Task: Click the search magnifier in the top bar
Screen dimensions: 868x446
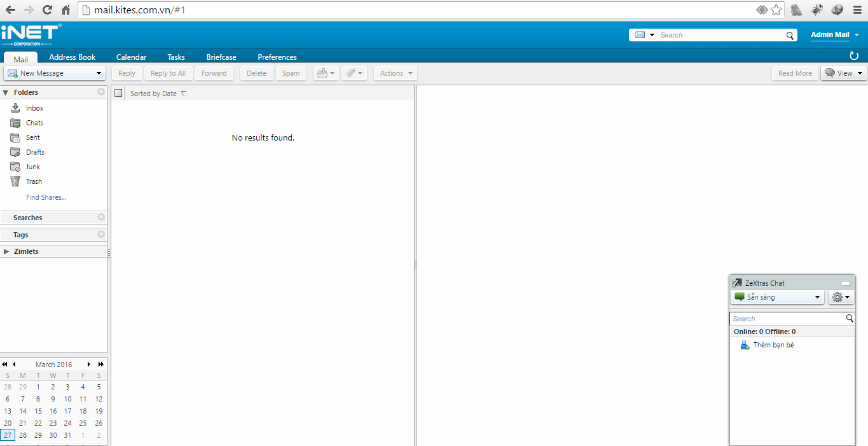Action: coord(790,35)
